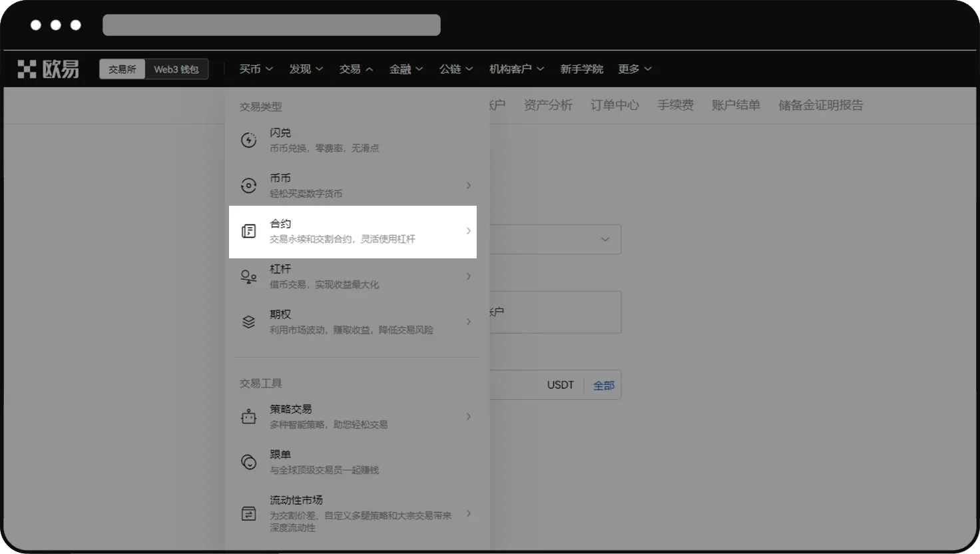Toggle the 全部 filter next to USDT
Image resolution: width=980 pixels, height=554 pixels.
603,385
